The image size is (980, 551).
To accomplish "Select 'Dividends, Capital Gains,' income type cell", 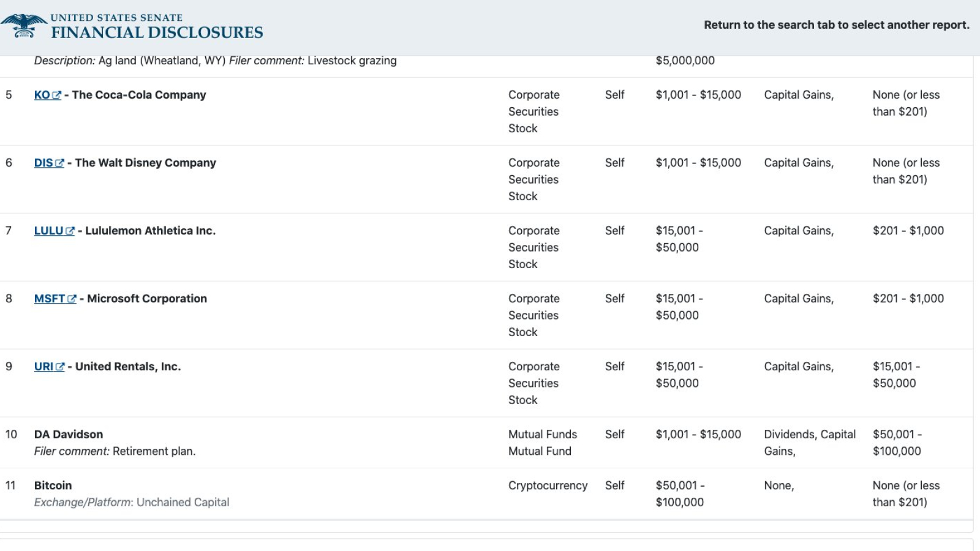I will 810,443.
